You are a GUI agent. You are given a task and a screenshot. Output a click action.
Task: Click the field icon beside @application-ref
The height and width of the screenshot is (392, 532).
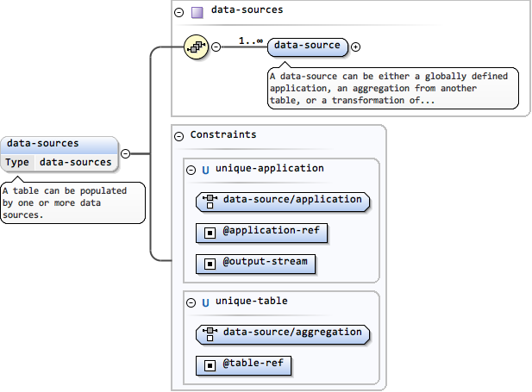click(210, 233)
